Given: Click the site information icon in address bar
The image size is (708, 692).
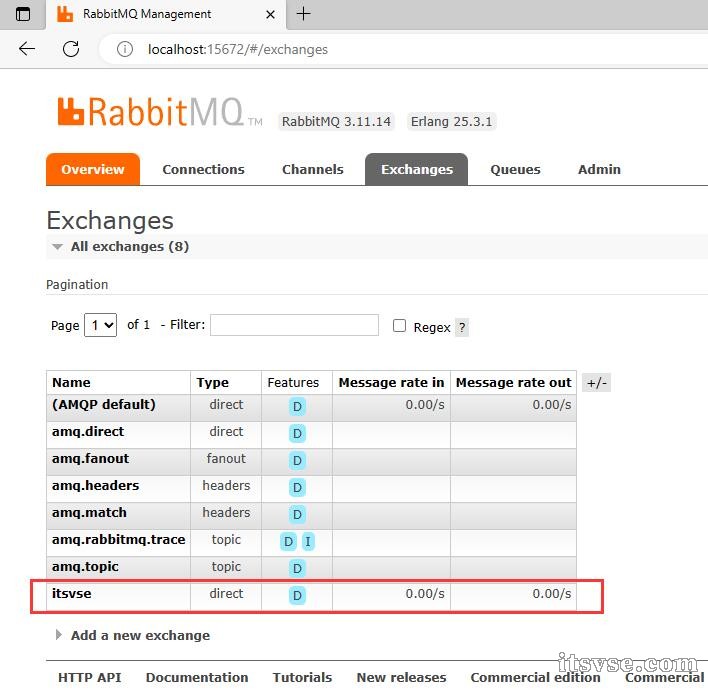Looking at the screenshot, I should coord(125,49).
